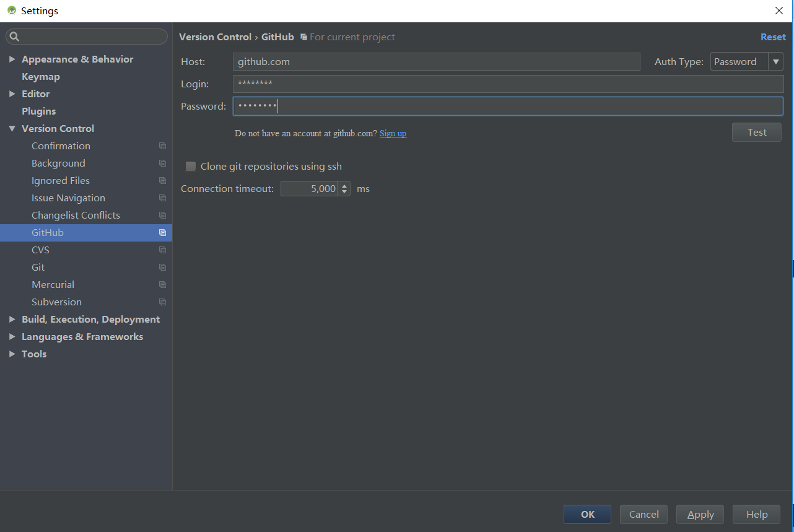
Task: Click the Test connection button
Action: (756, 133)
